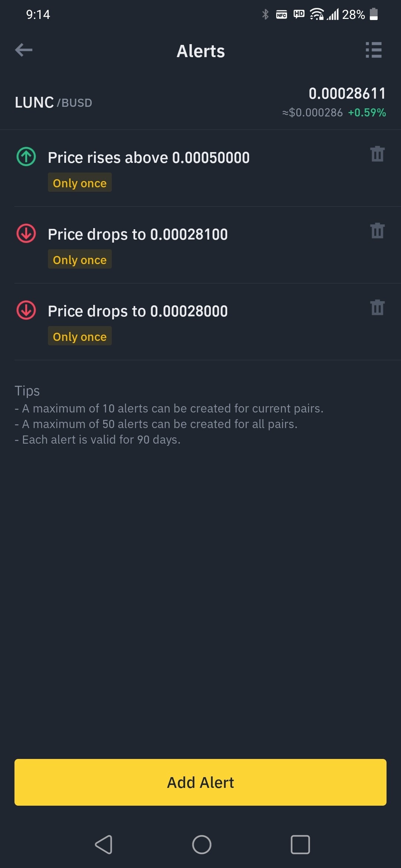Tap red down-arrow icon for 0.00028100
This screenshot has width=401, height=868.
coord(26,233)
